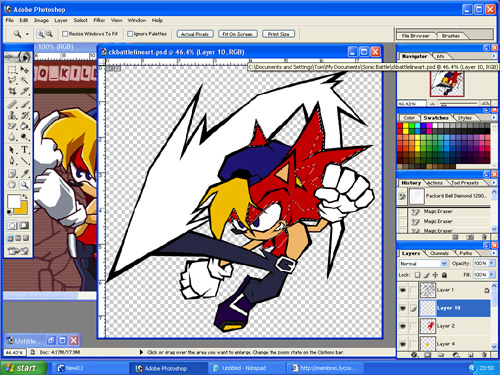Screen dimensions: 500x375
Task: Open the Window menu
Action: (x=137, y=20)
